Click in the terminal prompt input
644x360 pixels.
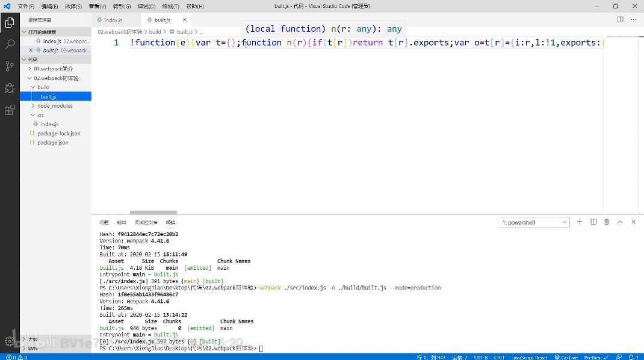tap(261, 349)
